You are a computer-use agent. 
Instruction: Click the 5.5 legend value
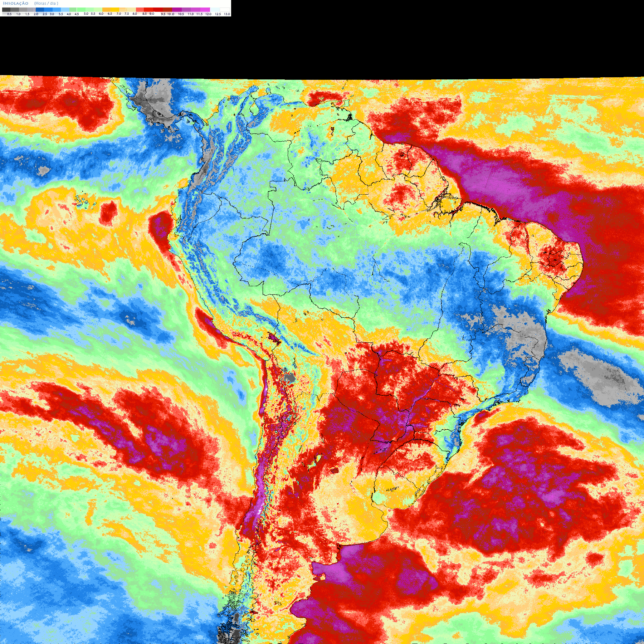click(x=93, y=14)
